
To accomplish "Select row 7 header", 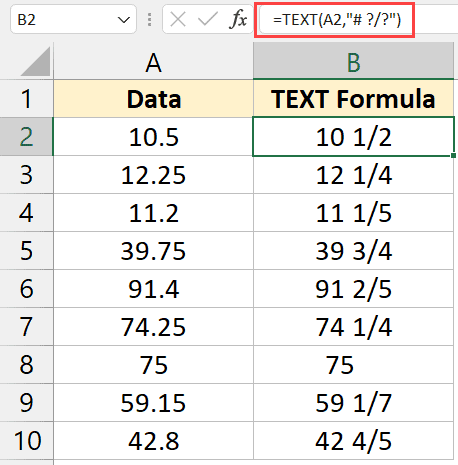I will point(26,327).
